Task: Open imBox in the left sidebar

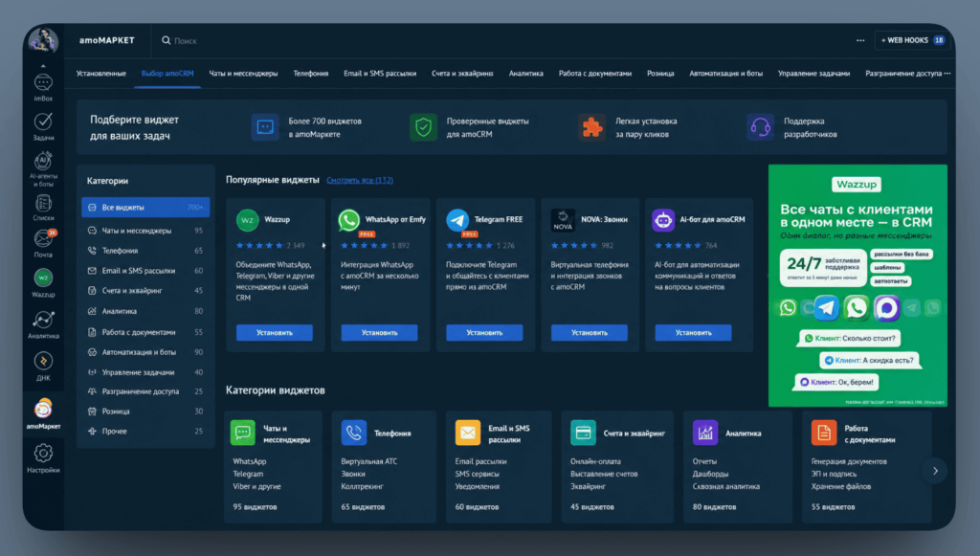Action: (43, 87)
